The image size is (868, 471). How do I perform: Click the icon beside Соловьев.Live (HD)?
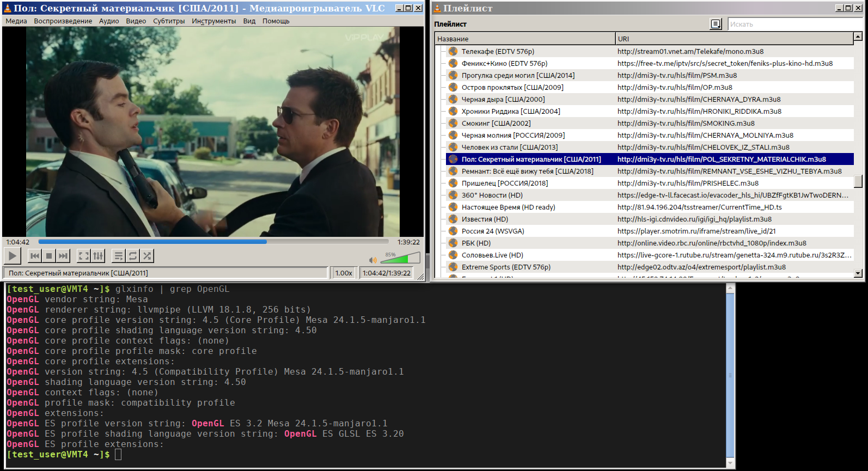453,255
